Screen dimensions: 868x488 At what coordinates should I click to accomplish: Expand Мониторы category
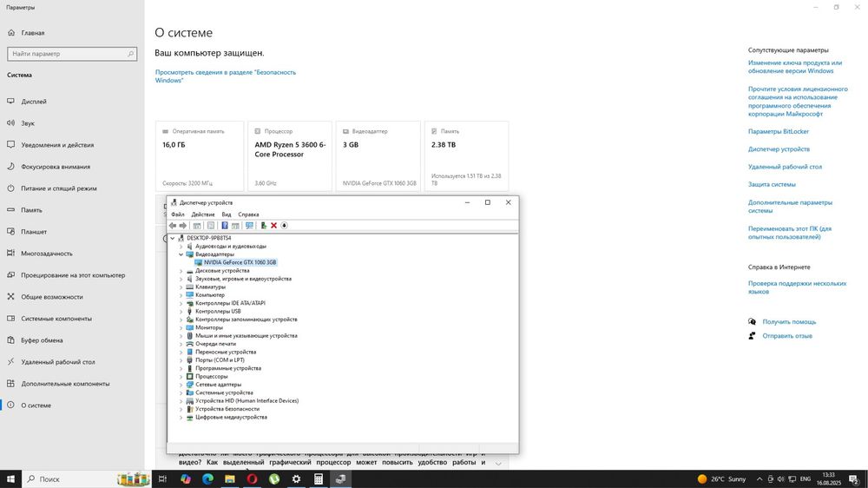(x=181, y=327)
